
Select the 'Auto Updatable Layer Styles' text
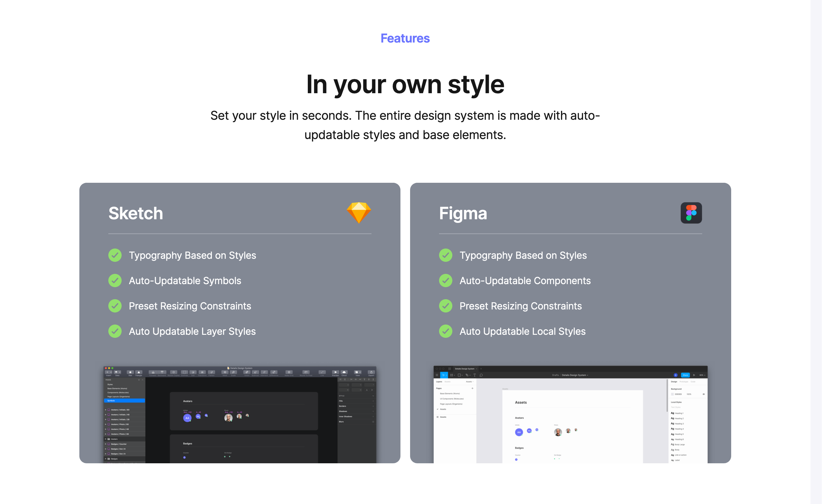pos(193,331)
